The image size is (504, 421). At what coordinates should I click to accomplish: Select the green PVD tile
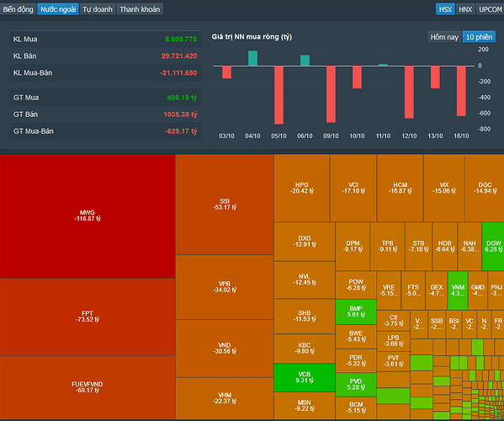[356, 384]
